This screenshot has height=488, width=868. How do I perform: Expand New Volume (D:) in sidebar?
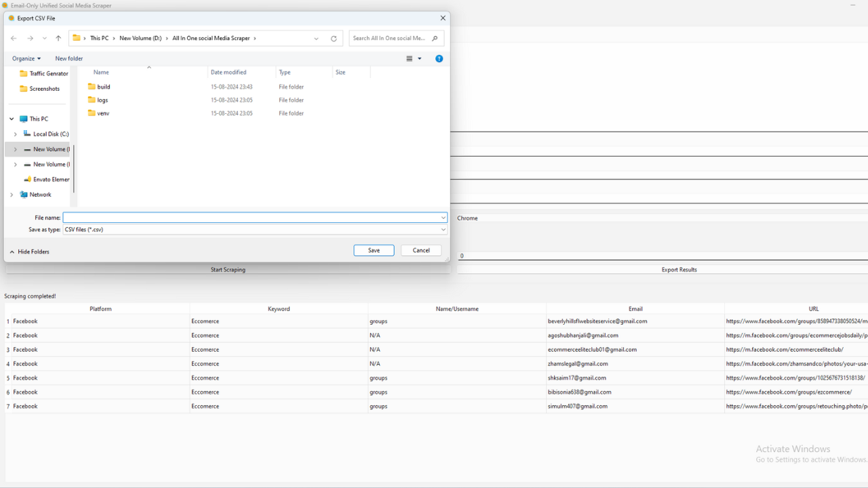click(x=15, y=149)
